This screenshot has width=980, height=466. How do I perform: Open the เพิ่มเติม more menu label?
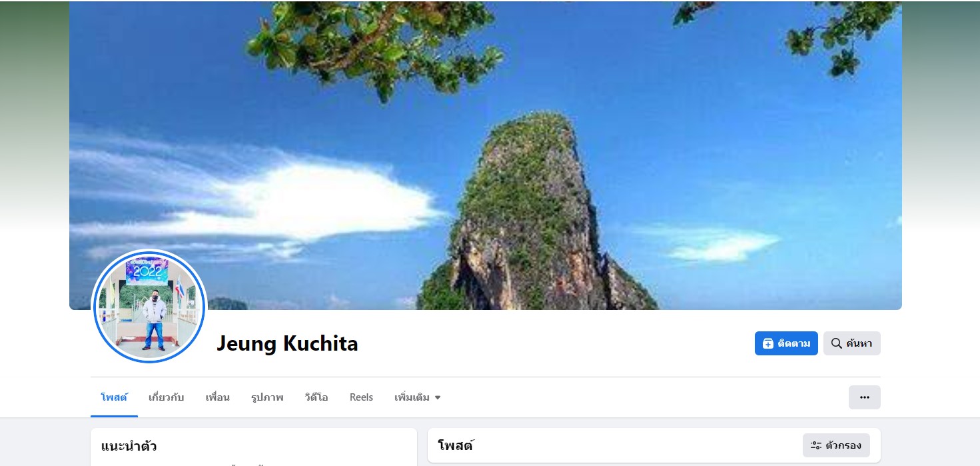coord(412,397)
